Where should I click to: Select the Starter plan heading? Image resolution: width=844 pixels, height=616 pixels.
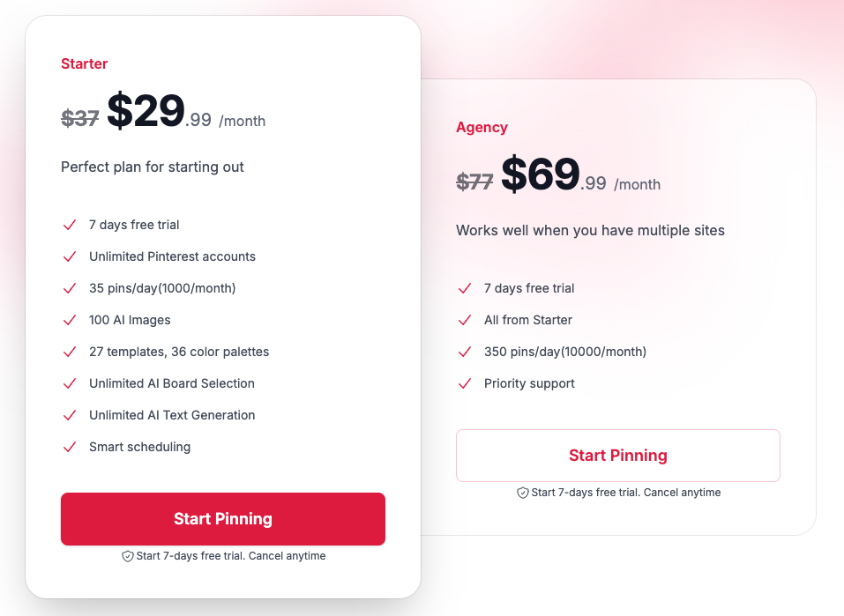pos(84,63)
